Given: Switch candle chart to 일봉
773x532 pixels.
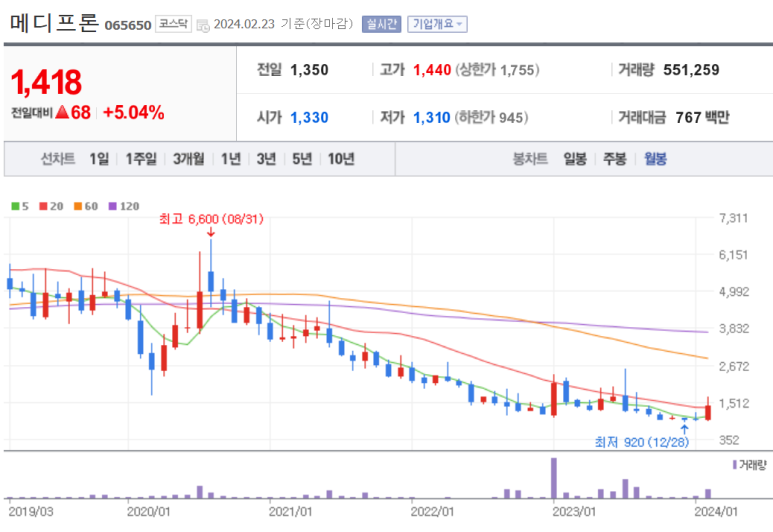Looking at the screenshot, I should tap(575, 159).
